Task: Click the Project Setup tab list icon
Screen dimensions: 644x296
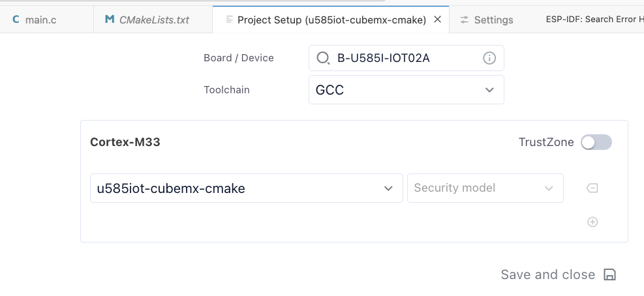Action: (x=230, y=20)
